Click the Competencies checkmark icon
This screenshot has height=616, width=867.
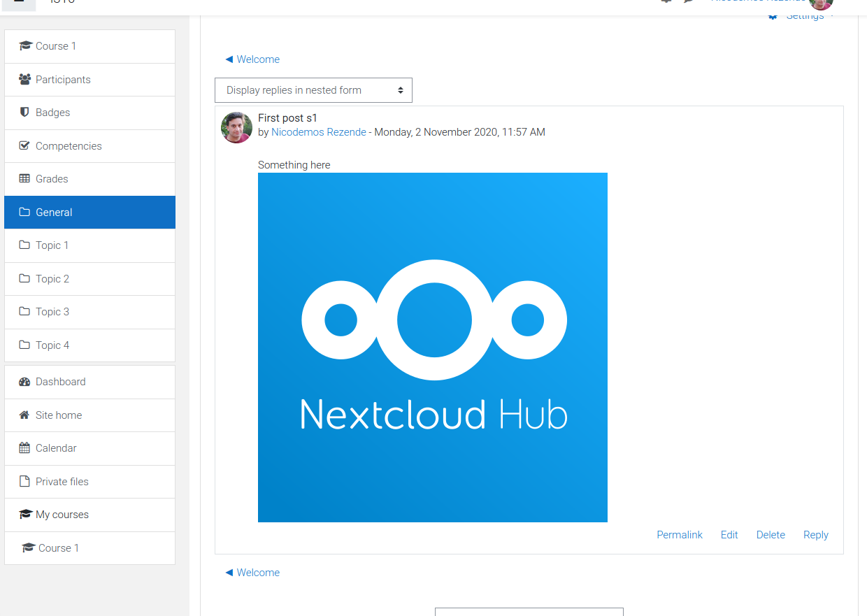(x=24, y=145)
